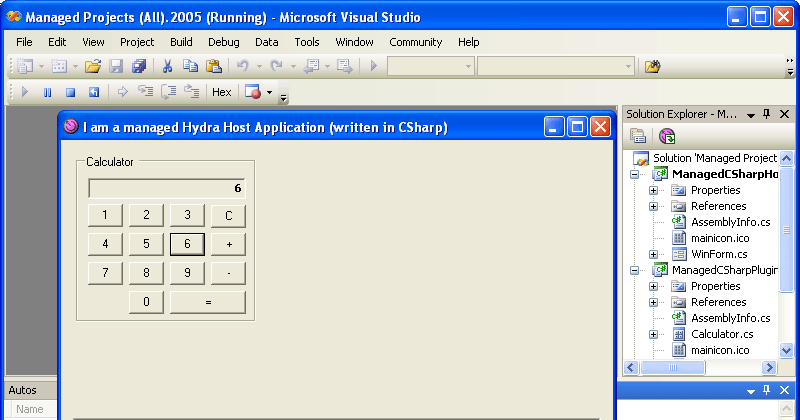Select the Calculator.cs file
This screenshot has height=420, width=800.
[722, 334]
